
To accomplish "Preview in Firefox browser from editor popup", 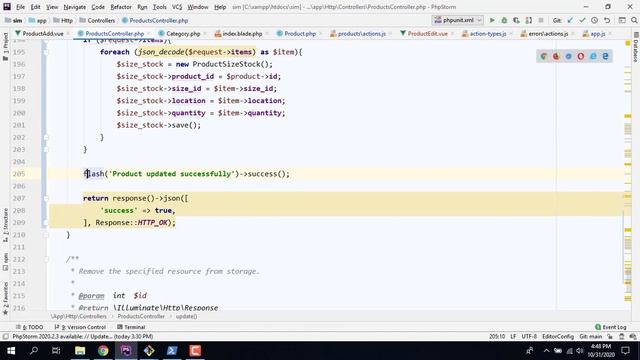I will 556,56.
